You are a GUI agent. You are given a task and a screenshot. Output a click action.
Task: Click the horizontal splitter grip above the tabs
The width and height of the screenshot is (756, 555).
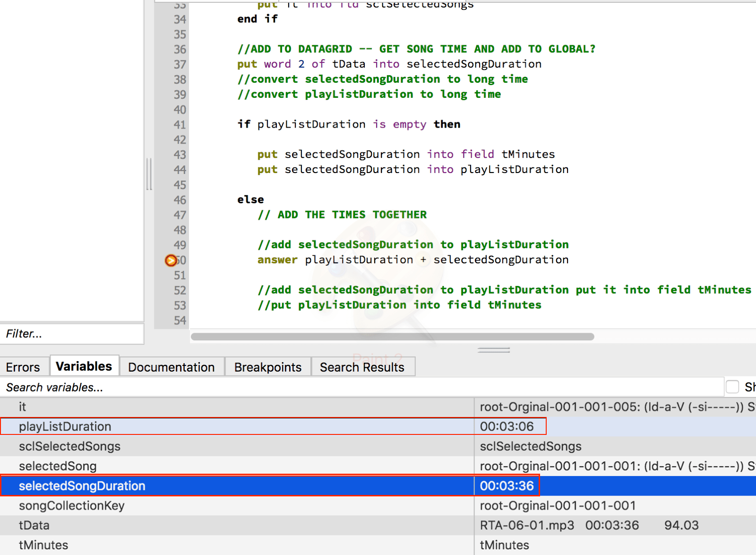(x=493, y=350)
